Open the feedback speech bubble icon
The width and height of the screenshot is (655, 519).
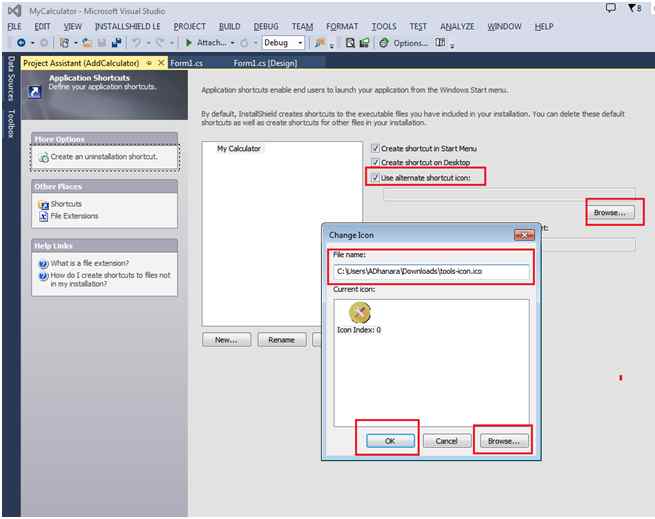click(x=611, y=8)
